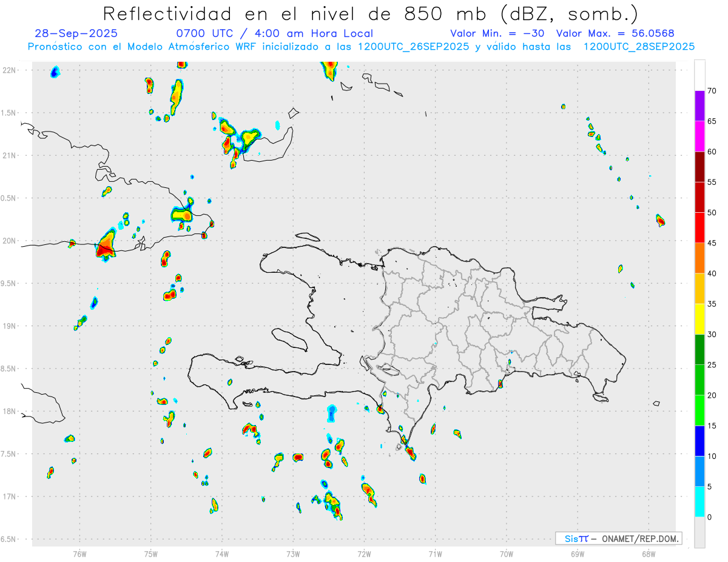Click the bright green 15–20 dBZ band
The image size is (728, 562).
[699, 410]
